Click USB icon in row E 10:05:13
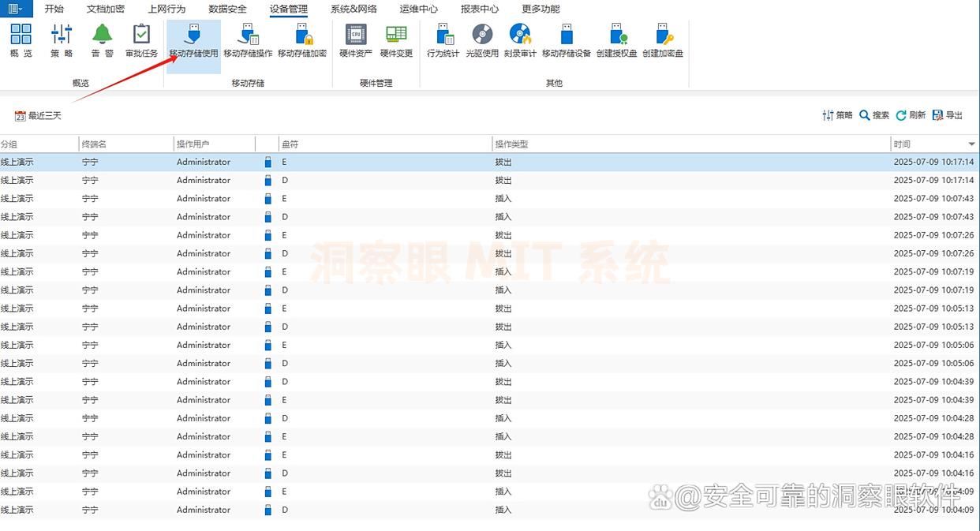This screenshot has height=531, width=980. tap(267, 309)
